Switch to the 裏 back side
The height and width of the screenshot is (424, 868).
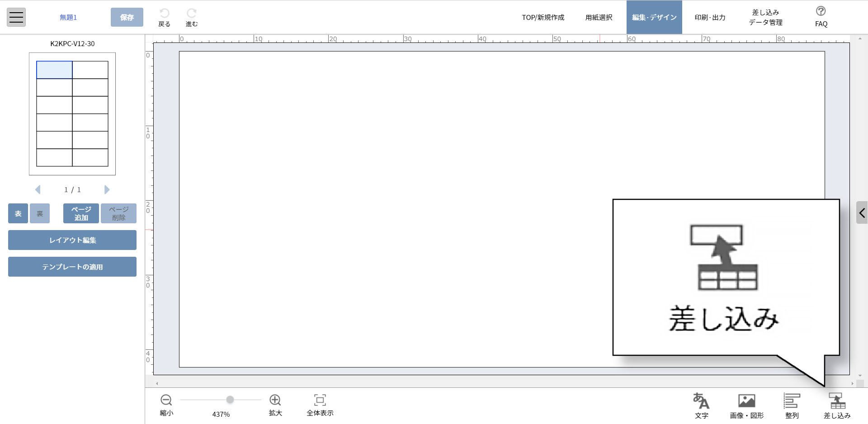[x=40, y=213]
